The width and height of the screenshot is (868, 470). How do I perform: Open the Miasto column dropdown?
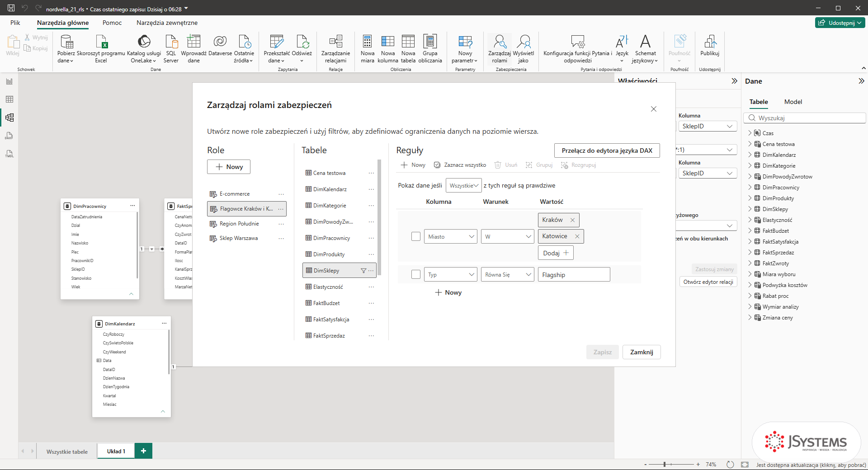(450, 236)
